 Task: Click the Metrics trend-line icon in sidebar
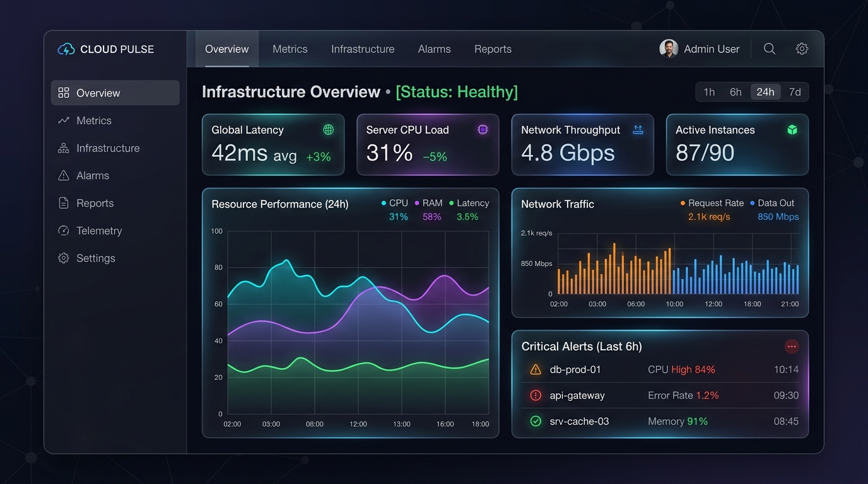(64, 120)
